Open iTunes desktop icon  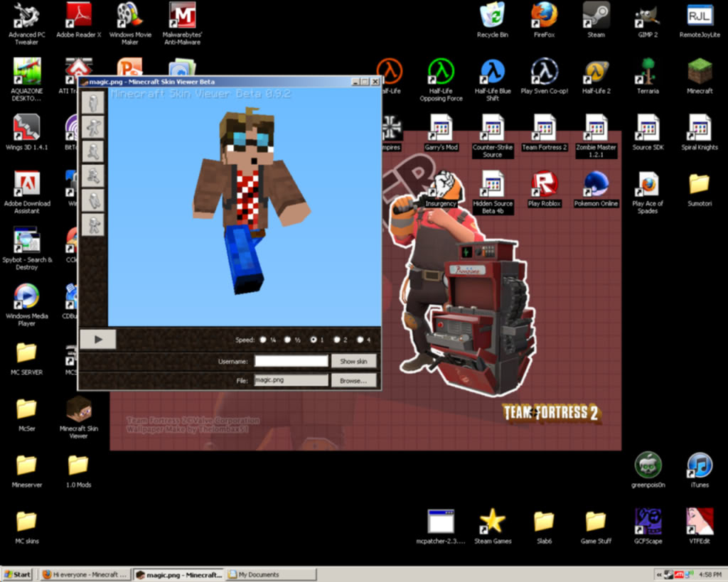pyautogui.click(x=700, y=470)
